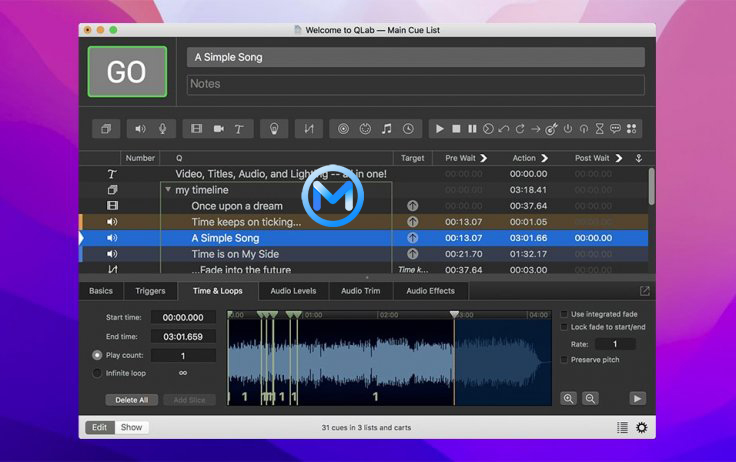Expand the Pre Wait column arrow
Viewport: 736px width, 462px height.
click(484, 158)
